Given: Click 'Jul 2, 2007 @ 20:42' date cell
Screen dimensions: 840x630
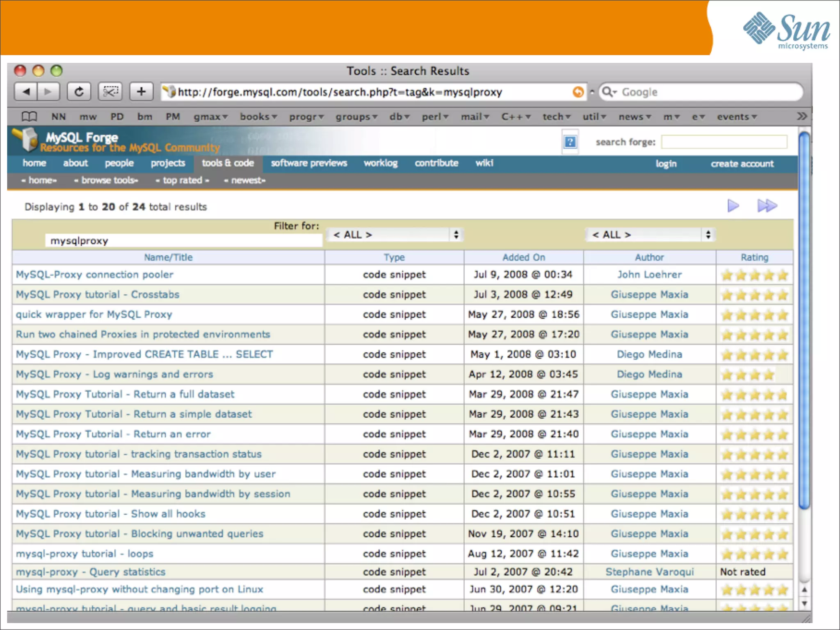Looking at the screenshot, I should [524, 572].
